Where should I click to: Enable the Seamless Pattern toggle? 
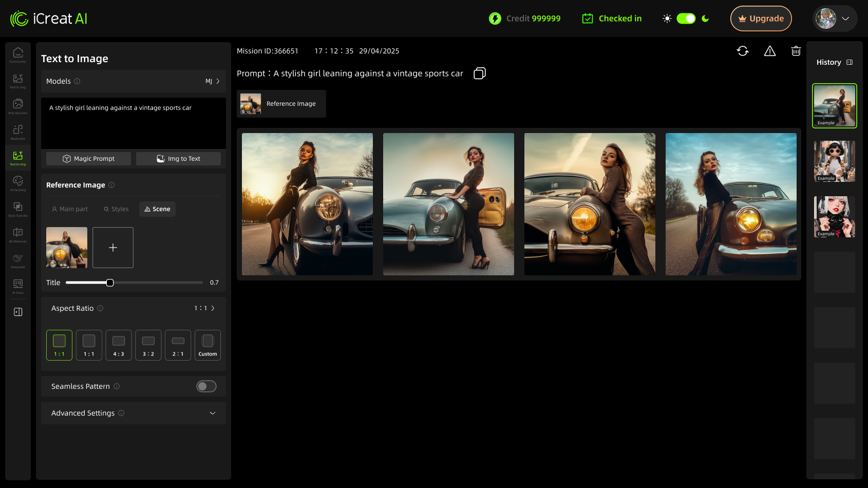point(206,386)
